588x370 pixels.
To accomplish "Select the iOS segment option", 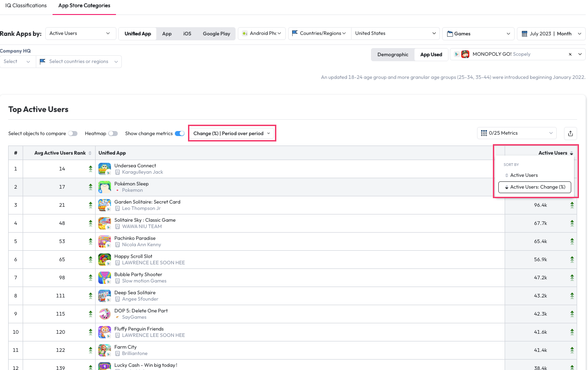I will (x=187, y=34).
